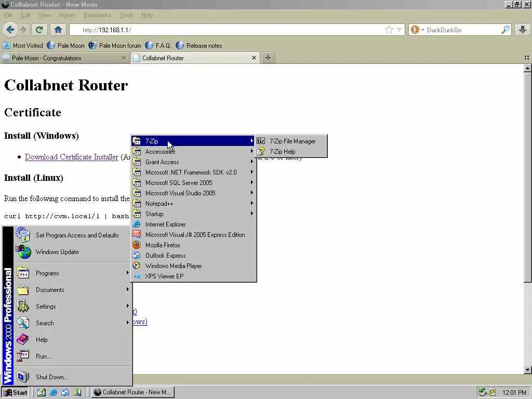
Task: Open the History menu
Action: pos(67,15)
